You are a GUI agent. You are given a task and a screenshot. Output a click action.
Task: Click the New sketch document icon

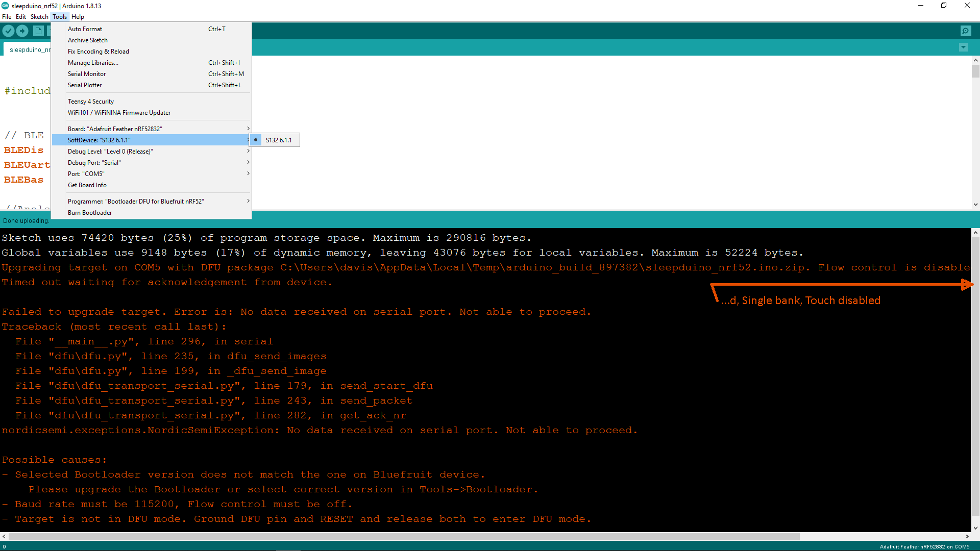click(x=38, y=31)
